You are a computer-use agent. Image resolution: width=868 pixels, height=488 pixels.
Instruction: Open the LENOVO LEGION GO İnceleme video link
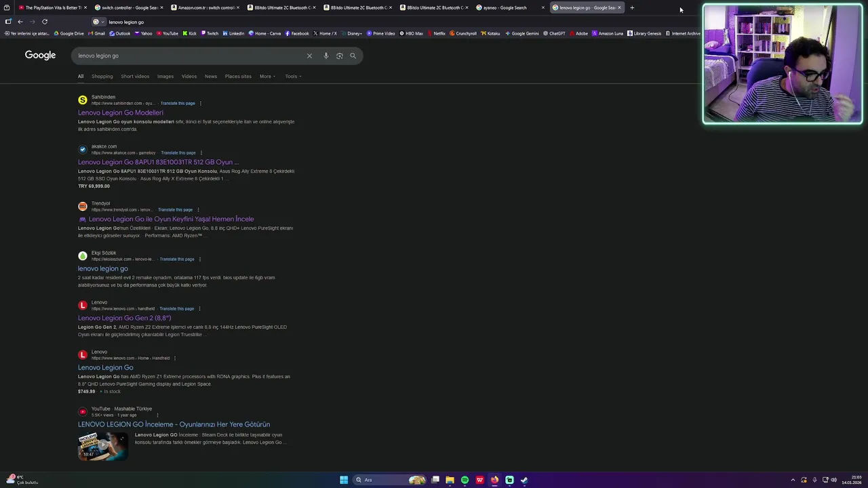pyautogui.click(x=174, y=424)
